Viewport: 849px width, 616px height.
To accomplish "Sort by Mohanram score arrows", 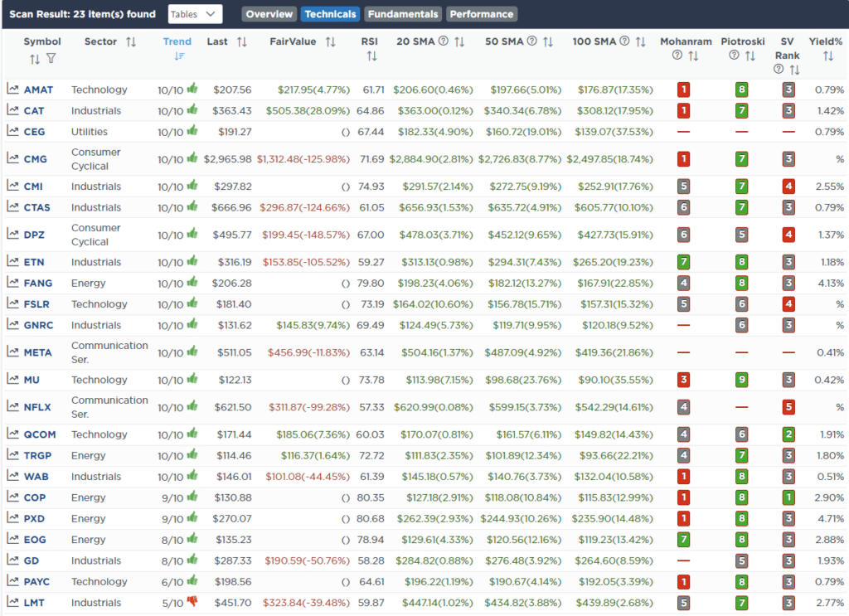I will pyautogui.click(x=693, y=56).
